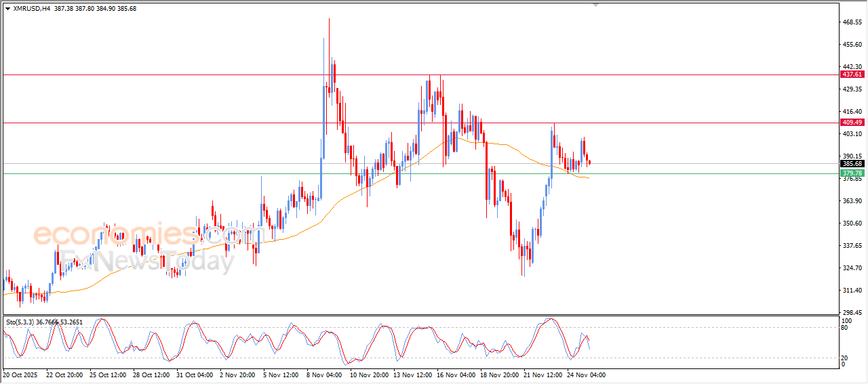Select the red 437.61 price tag
Image resolution: width=868 pixels, height=384 pixels.
pos(851,74)
